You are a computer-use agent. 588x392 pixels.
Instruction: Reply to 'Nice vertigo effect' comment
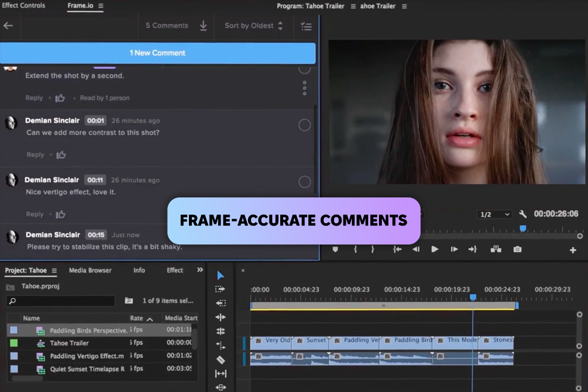[35, 214]
